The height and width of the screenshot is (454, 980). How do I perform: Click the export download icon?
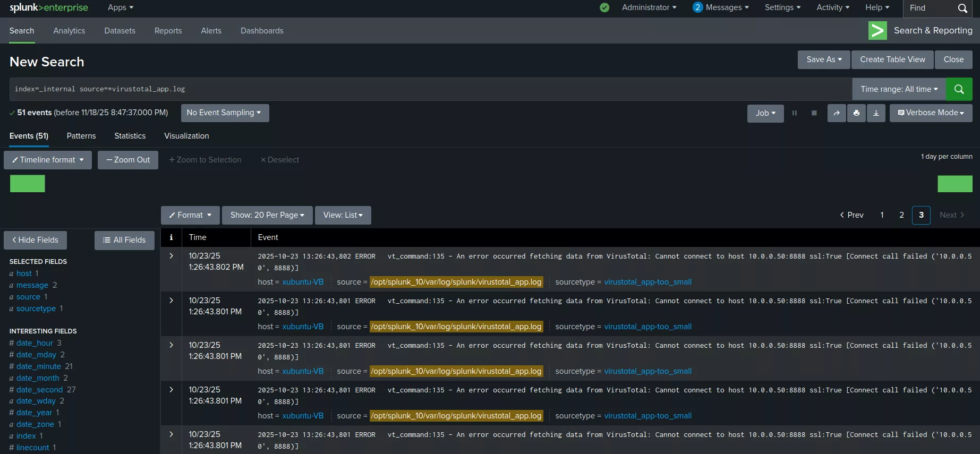pyautogui.click(x=876, y=113)
